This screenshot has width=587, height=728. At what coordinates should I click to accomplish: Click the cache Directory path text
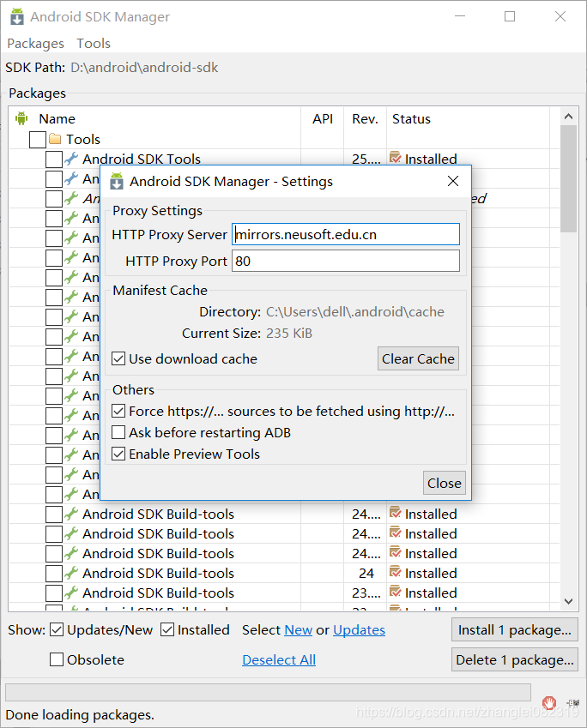[x=354, y=312]
